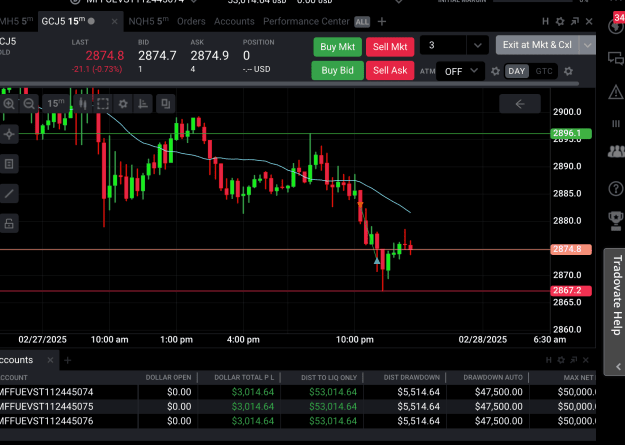
Task: Click the 2896.1 green price level marker
Action: coord(571,133)
